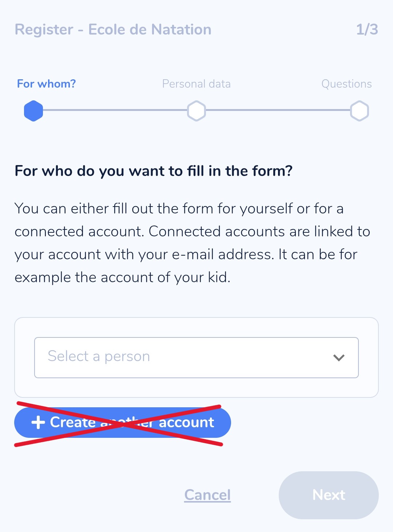Click the last hexagon for Questions step
The width and height of the screenshot is (393, 532).
coord(360,111)
